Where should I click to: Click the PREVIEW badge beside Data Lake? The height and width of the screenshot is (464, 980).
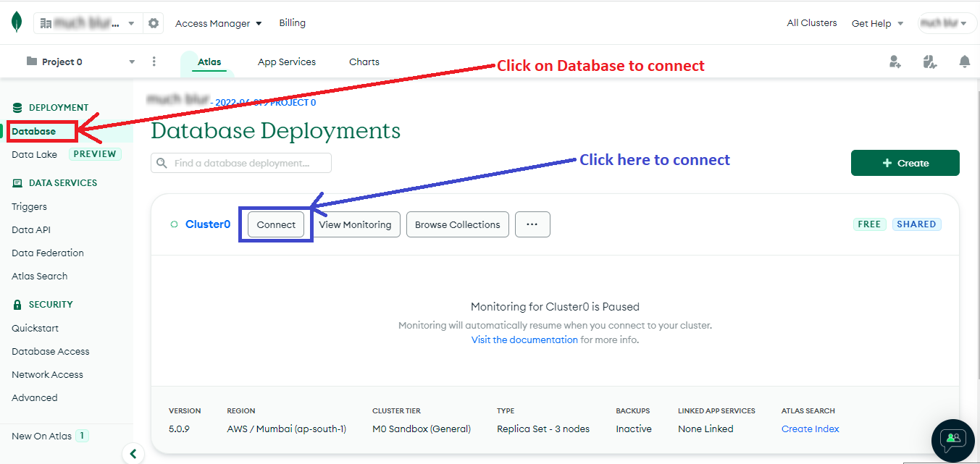(x=95, y=153)
